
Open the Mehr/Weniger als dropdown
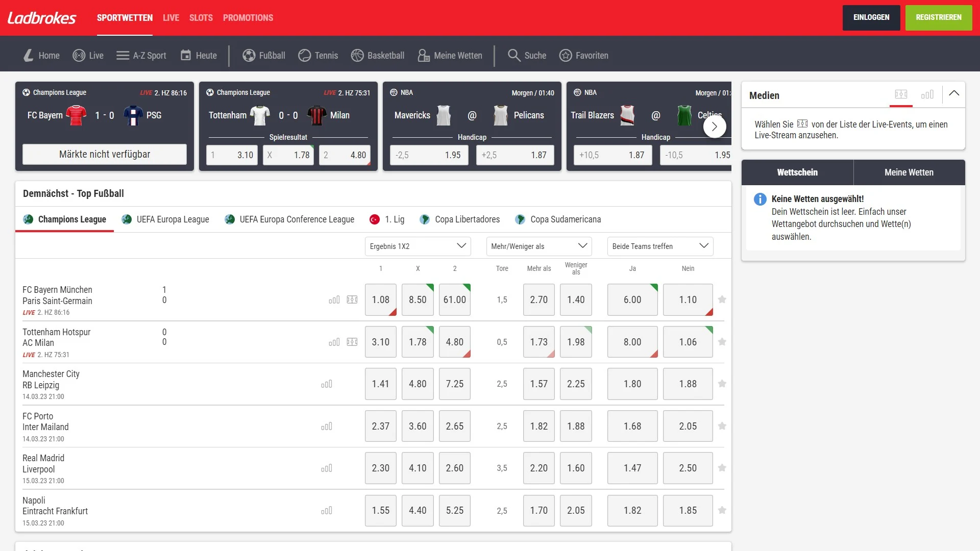point(539,246)
